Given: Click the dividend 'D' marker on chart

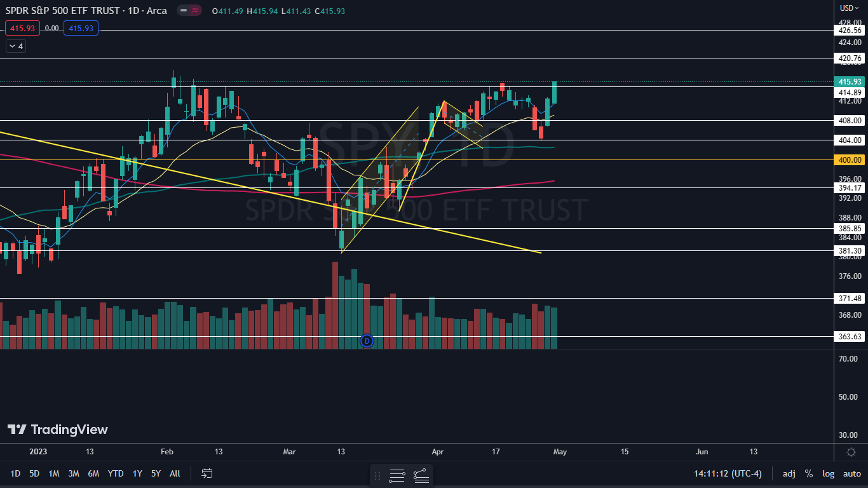Looking at the screenshot, I should 366,341.
